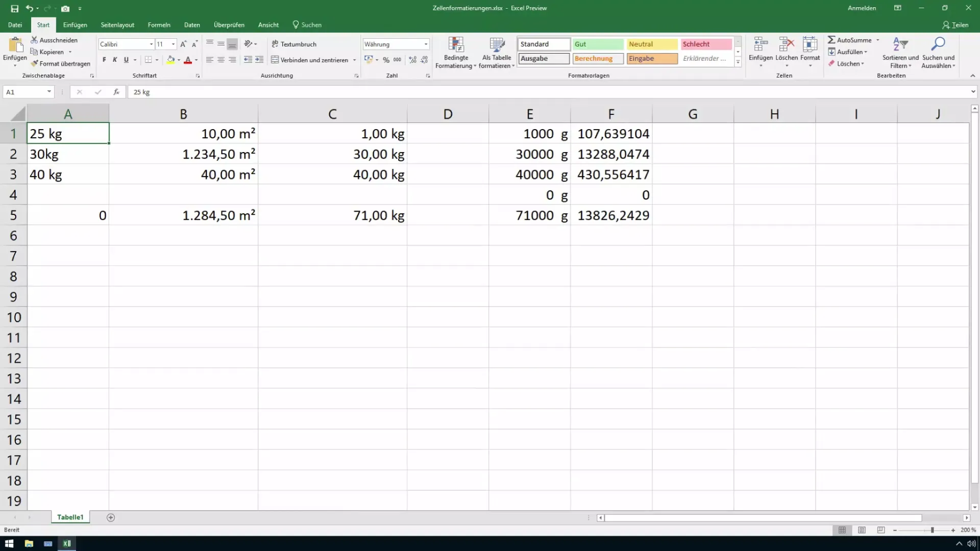Apply the Schlecht cell style
Viewport: 980px width, 551px height.
(706, 44)
